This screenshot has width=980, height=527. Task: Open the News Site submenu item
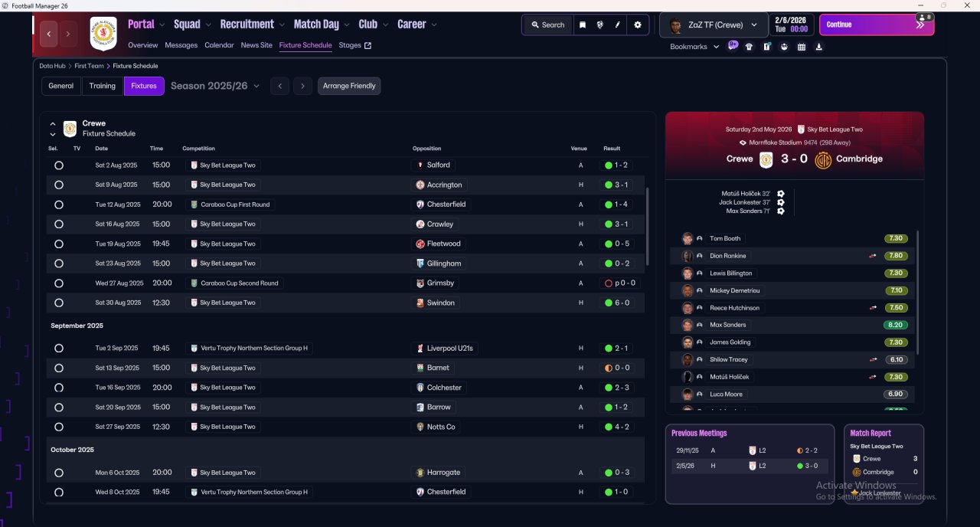tap(256, 45)
